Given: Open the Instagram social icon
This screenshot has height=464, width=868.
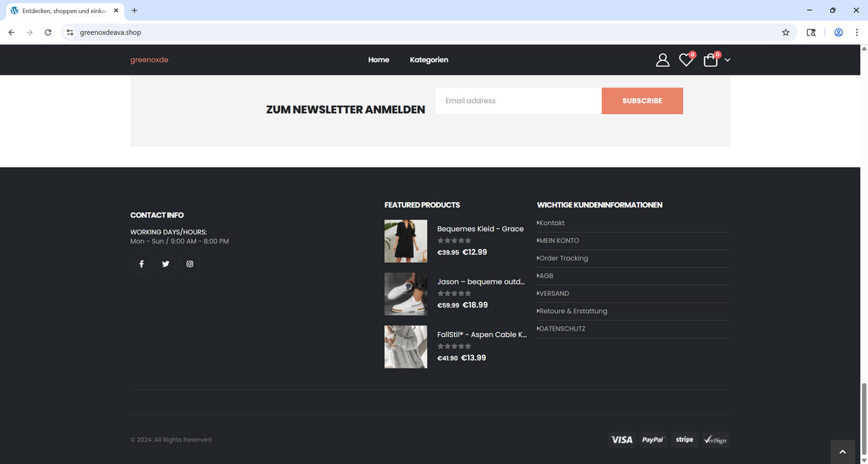Looking at the screenshot, I should tap(189, 264).
